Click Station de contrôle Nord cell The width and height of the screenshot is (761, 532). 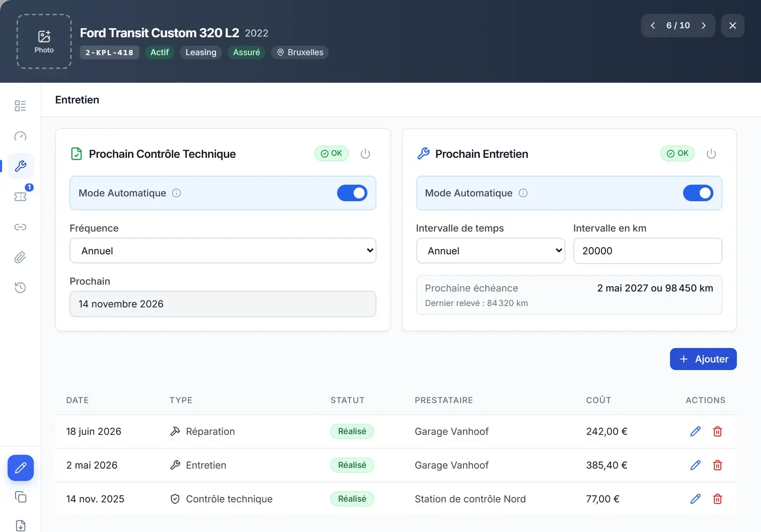(470, 499)
